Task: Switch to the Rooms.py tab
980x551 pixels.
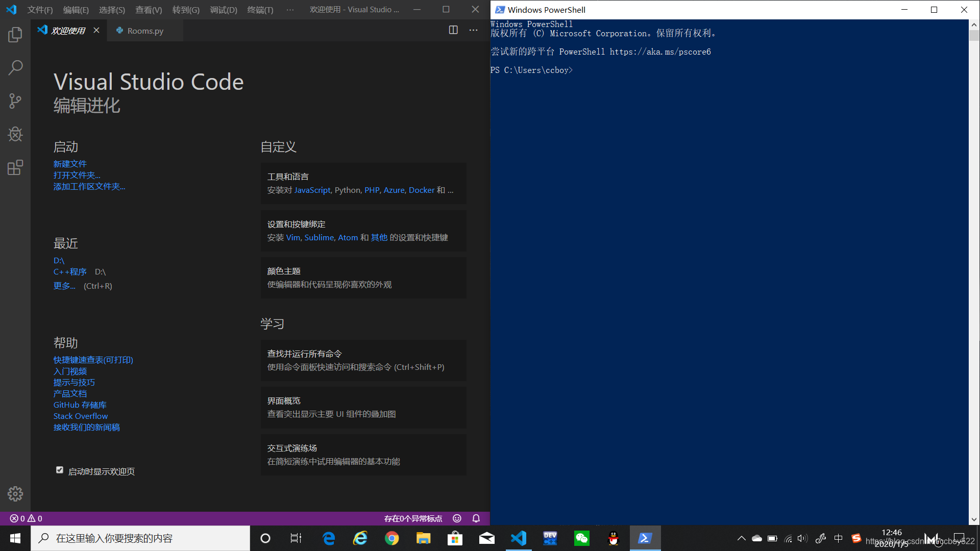Action: (x=145, y=31)
